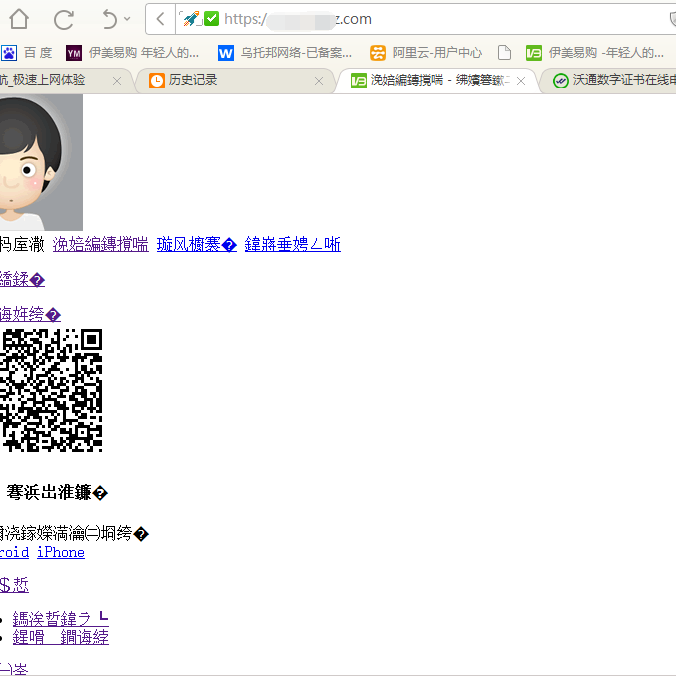Open the 百度 bookmark
Viewport: 676px width, 696px height.
[27, 53]
